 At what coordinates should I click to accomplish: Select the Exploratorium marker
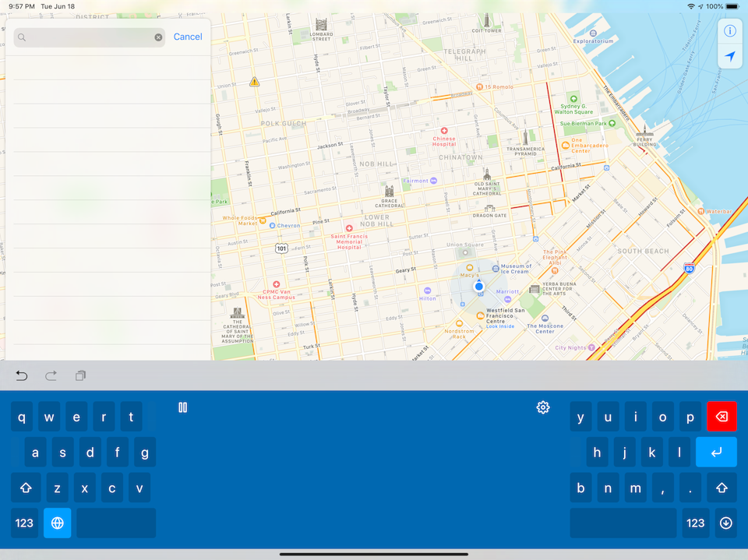tap(593, 33)
